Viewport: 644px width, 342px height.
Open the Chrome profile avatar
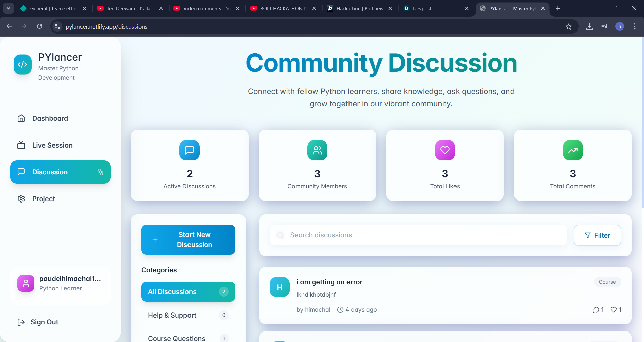point(620,26)
